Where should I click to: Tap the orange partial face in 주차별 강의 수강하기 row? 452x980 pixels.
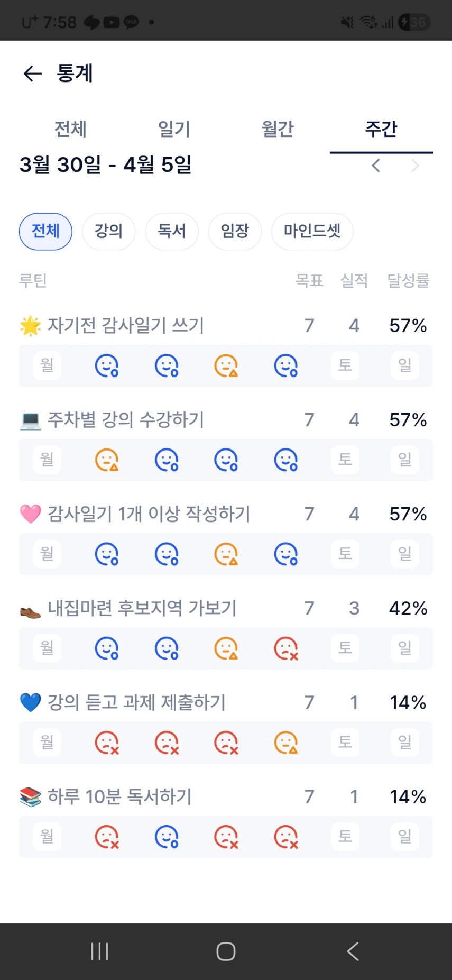coord(106,460)
